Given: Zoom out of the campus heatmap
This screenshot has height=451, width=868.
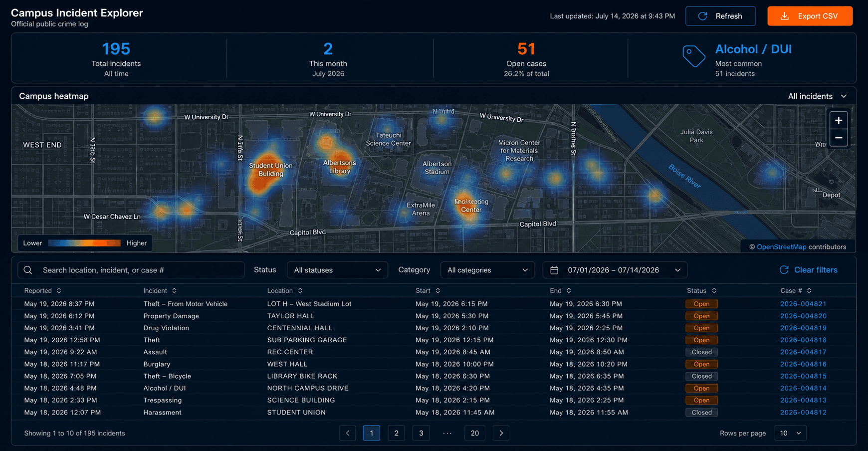Looking at the screenshot, I should pyautogui.click(x=839, y=138).
